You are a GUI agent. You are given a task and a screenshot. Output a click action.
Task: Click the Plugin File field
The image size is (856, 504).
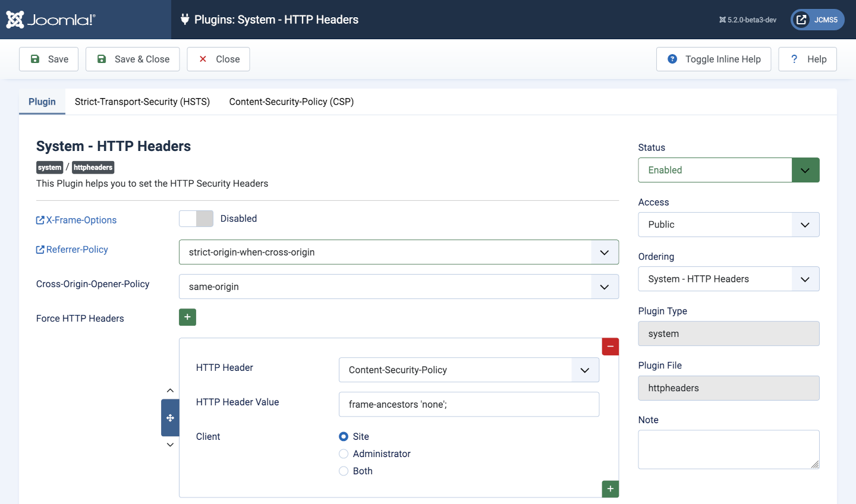tap(729, 388)
